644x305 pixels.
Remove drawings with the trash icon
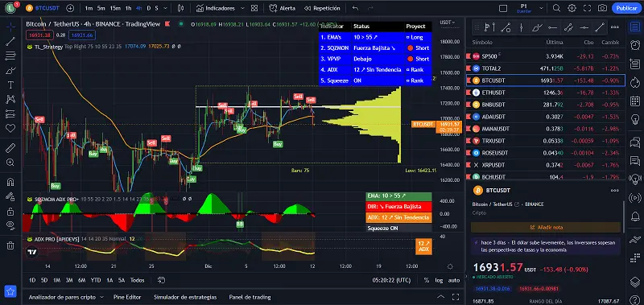[10, 246]
